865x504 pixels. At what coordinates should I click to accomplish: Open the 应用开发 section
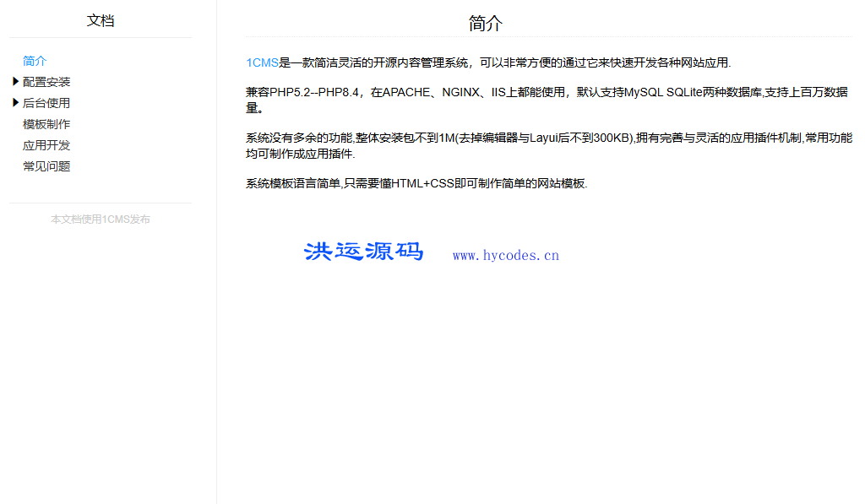click(46, 145)
